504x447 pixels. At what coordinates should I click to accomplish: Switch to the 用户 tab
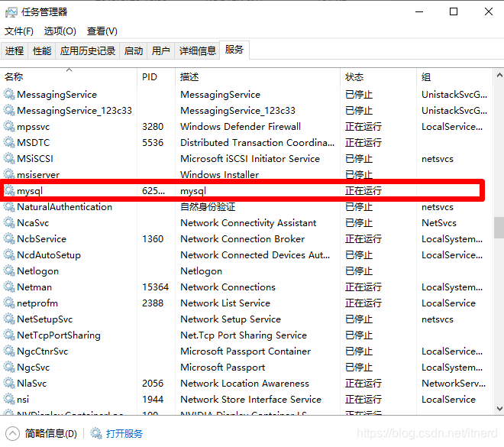click(x=160, y=50)
